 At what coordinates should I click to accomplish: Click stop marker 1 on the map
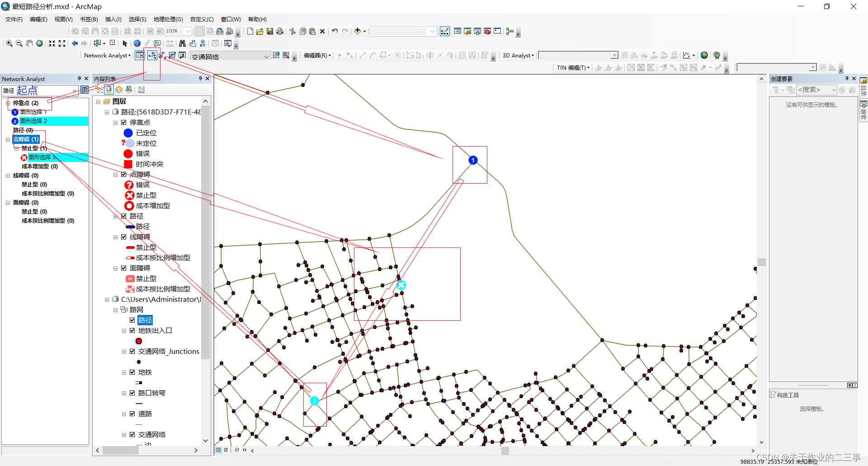pos(473,160)
